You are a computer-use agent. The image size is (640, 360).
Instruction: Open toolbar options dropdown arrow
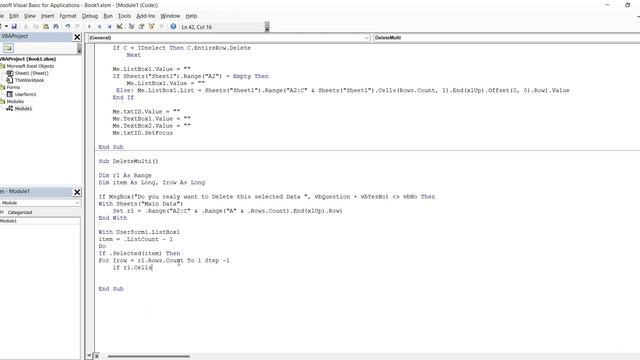(267, 28)
